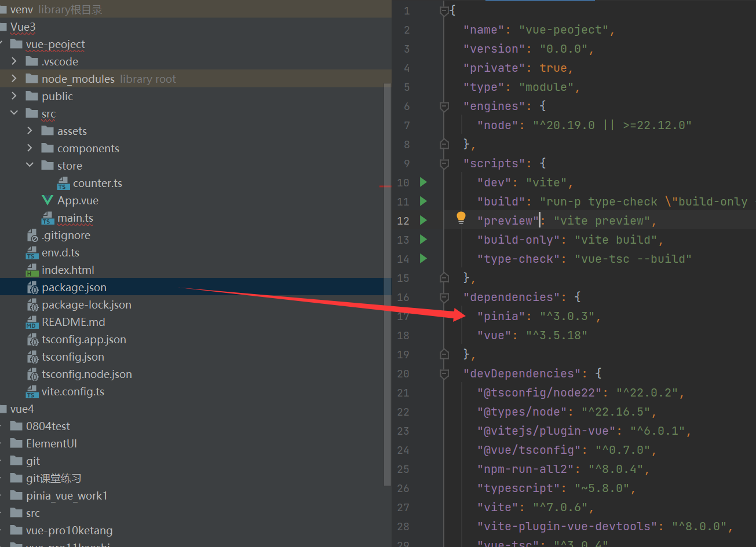This screenshot has width=756, height=547.
Task: Click the counter.ts TypeScript file icon
Action: tap(63, 183)
